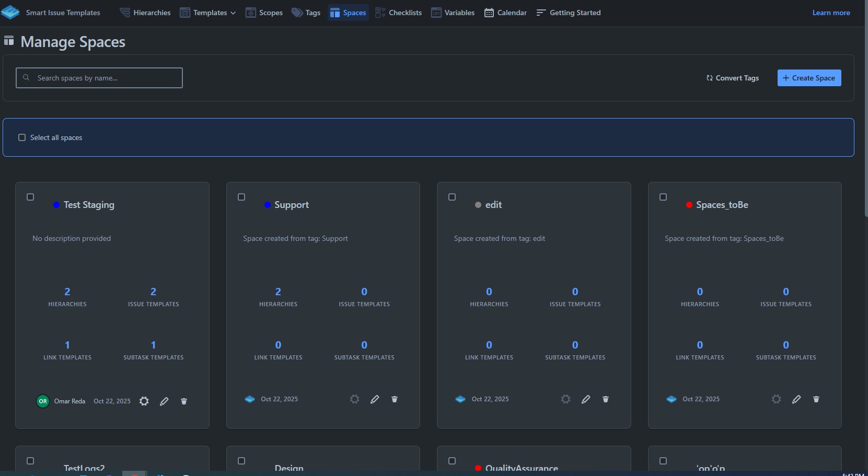The image size is (868, 476).
Task: Click the Convert Tags refresh icon
Action: click(x=710, y=78)
